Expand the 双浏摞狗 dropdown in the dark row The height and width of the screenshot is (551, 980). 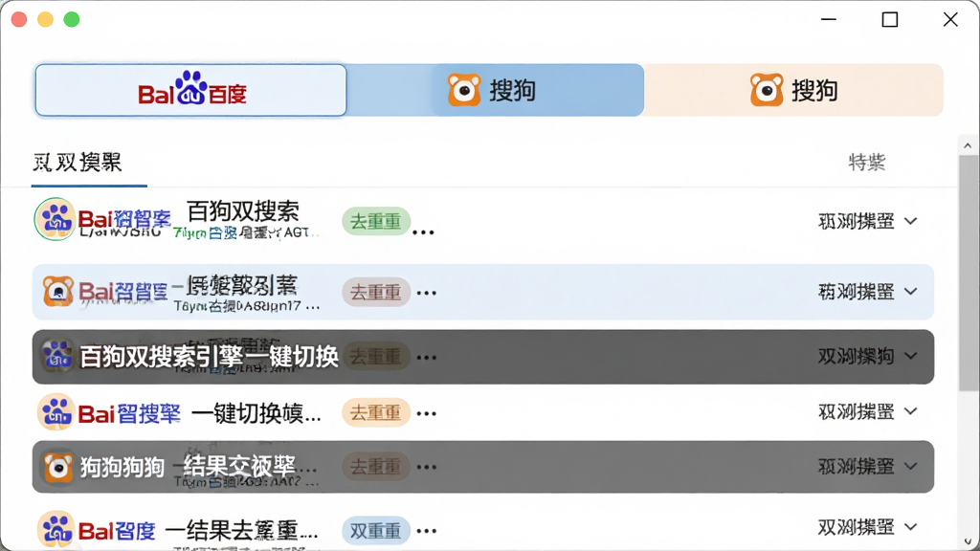[867, 356]
